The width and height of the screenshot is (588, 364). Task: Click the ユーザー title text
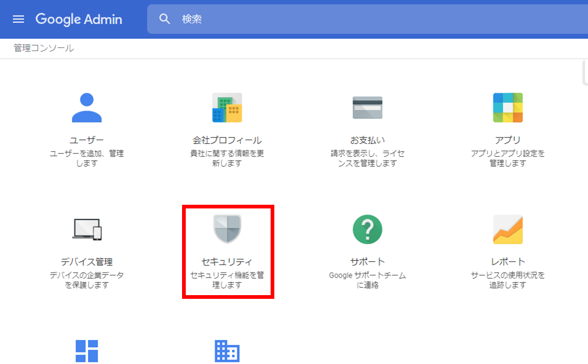(x=87, y=140)
